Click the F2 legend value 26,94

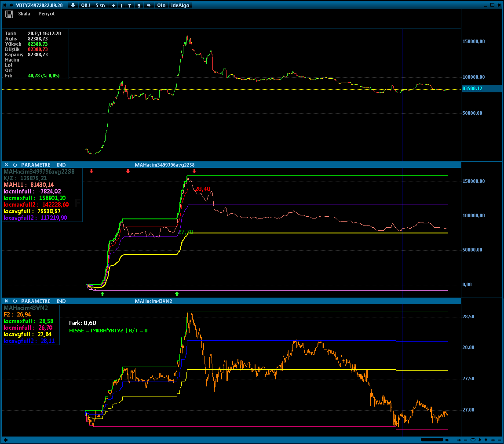[x=24, y=314]
